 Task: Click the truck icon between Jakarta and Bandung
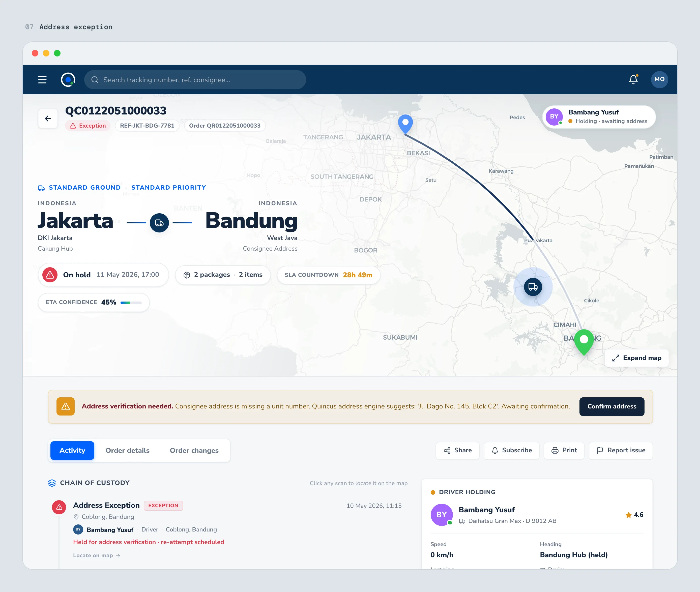click(159, 223)
